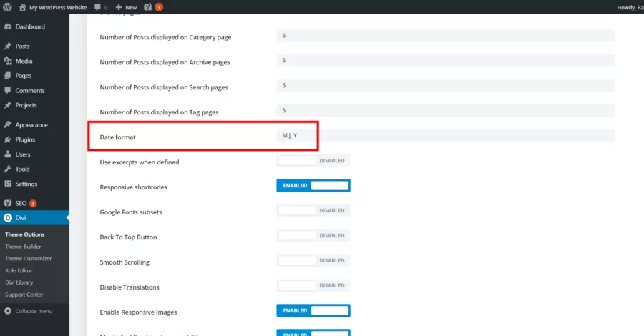Enable Use excerpts when defined toggle
This screenshot has height=336, width=644.
(x=313, y=160)
